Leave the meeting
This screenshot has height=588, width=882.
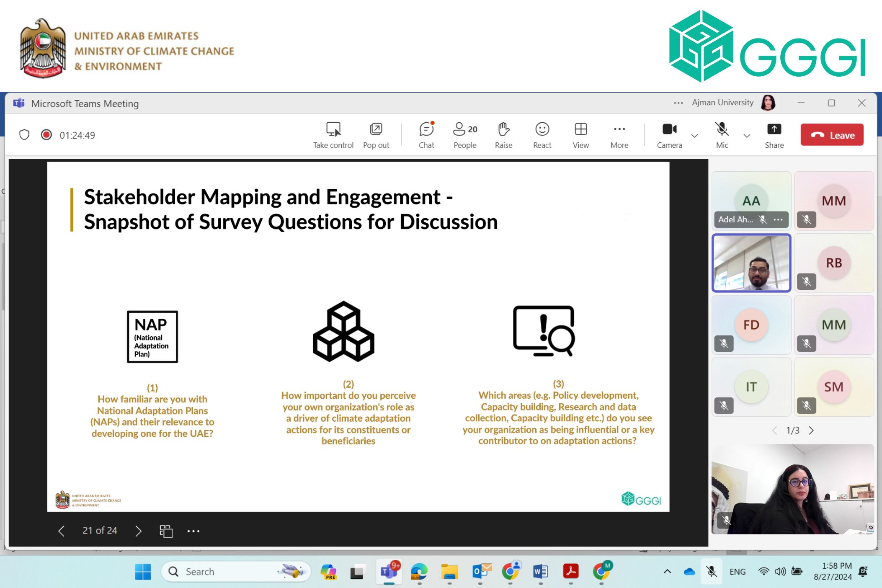click(x=832, y=135)
